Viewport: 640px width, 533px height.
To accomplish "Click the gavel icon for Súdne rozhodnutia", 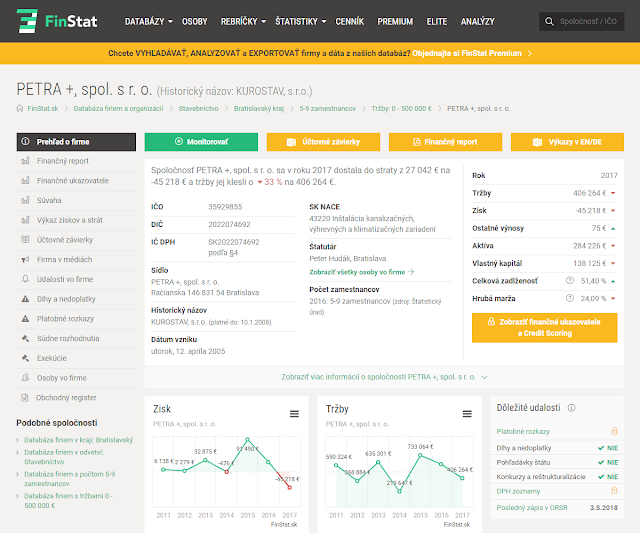I will pyautogui.click(x=25, y=338).
